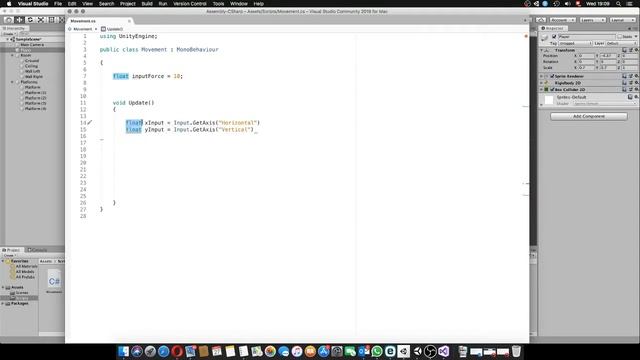
Task: Toggle the Static checkbox
Action: click(x=620, y=37)
